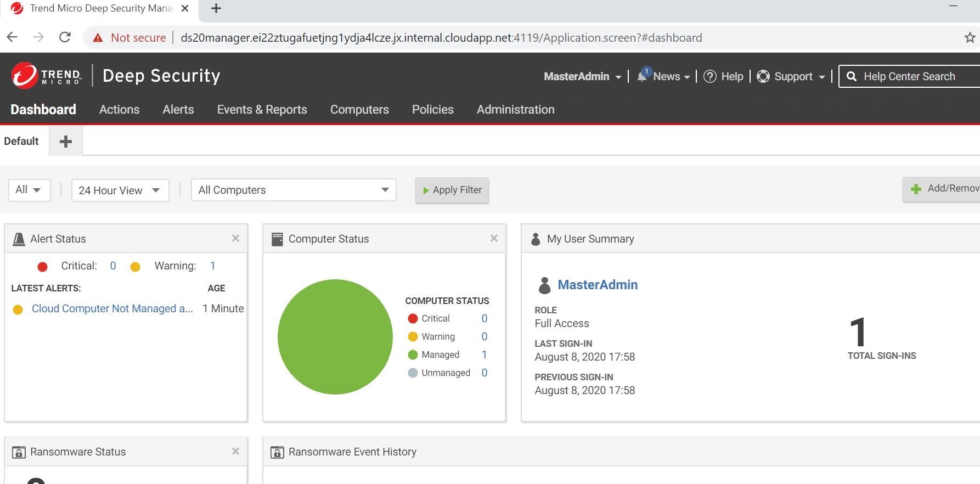Close the Alert Status widget
Image resolution: width=980 pixels, height=484 pixels.
tap(235, 238)
